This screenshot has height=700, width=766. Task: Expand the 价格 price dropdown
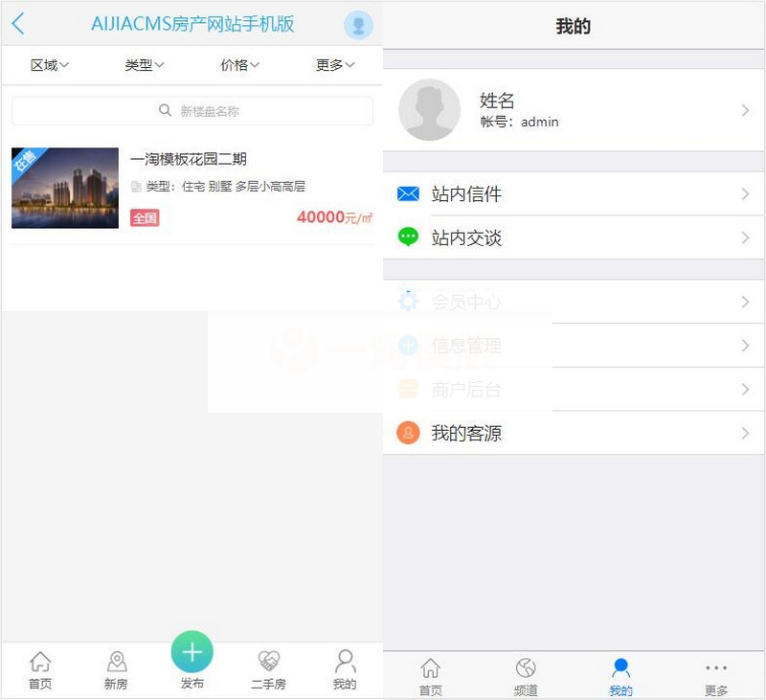[x=238, y=66]
